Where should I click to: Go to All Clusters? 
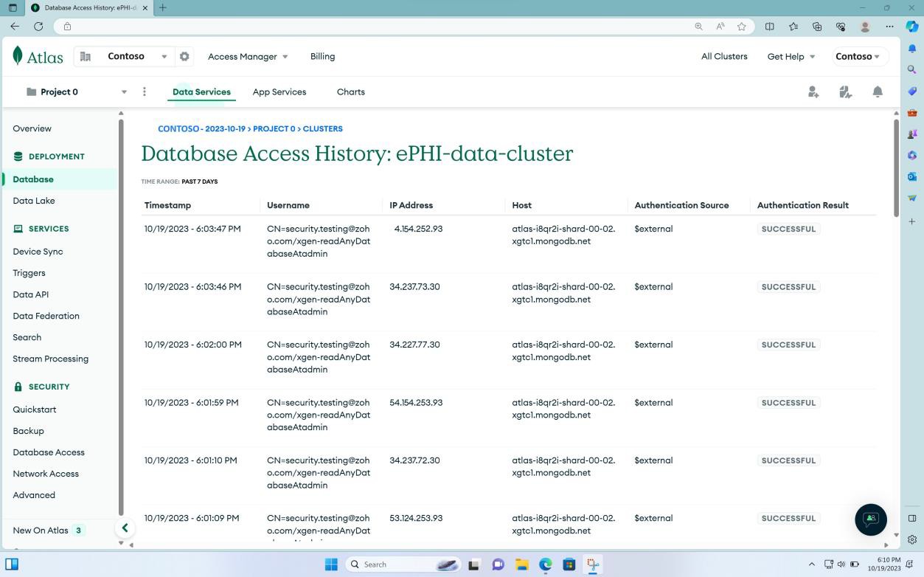click(x=724, y=56)
